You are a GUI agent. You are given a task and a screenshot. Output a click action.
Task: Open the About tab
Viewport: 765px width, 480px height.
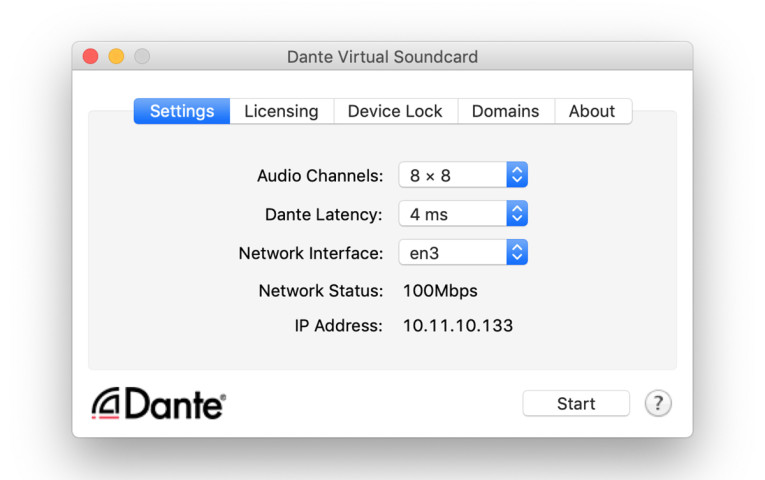point(592,111)
